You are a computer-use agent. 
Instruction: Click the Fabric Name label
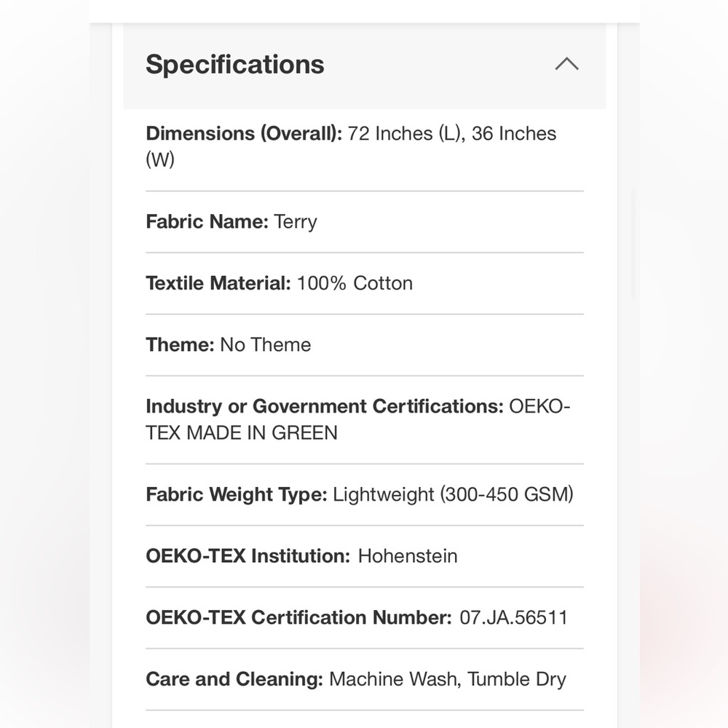coord(207,221)
